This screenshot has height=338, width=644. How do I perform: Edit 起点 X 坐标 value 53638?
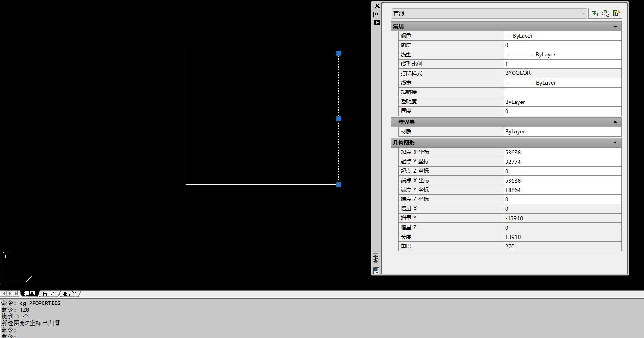[x=562, y=152]
